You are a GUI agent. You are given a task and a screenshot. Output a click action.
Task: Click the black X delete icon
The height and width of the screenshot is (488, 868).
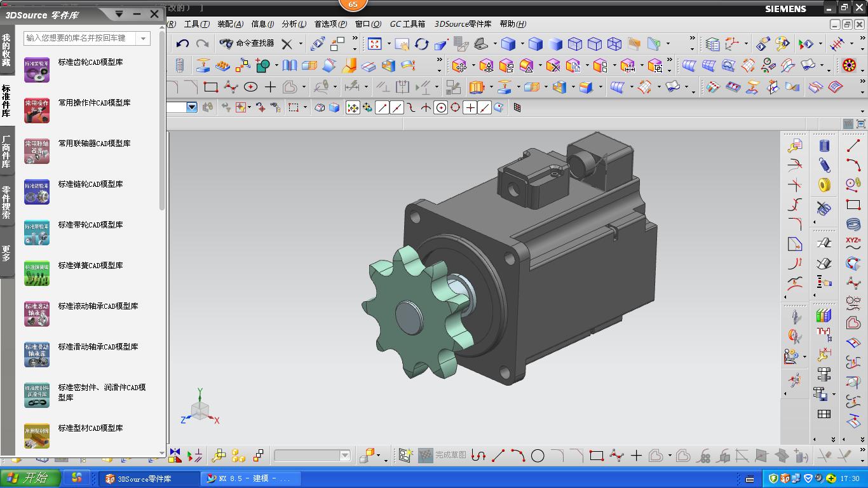[287, 44]
